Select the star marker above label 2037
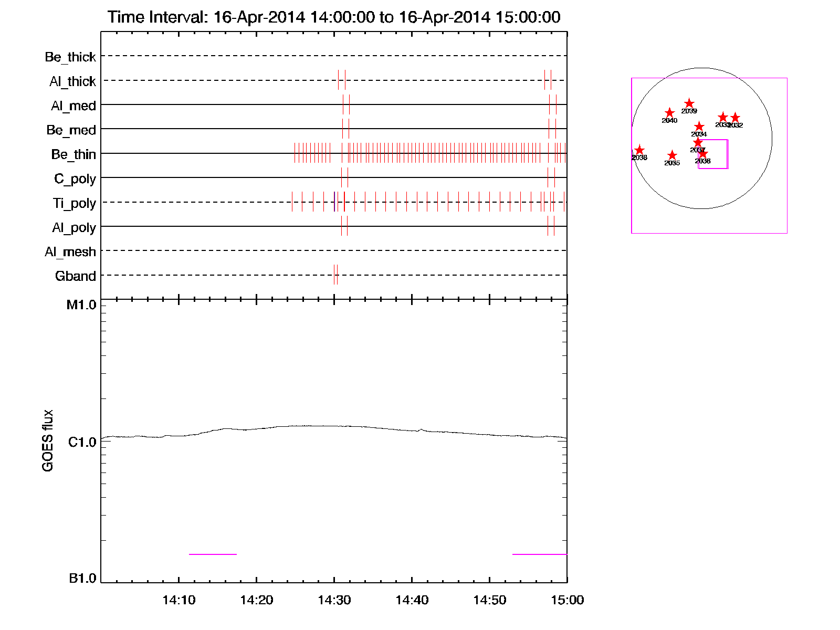Image resolution: width=840 pixels, height=630 pixels. (x=697, y=142)
